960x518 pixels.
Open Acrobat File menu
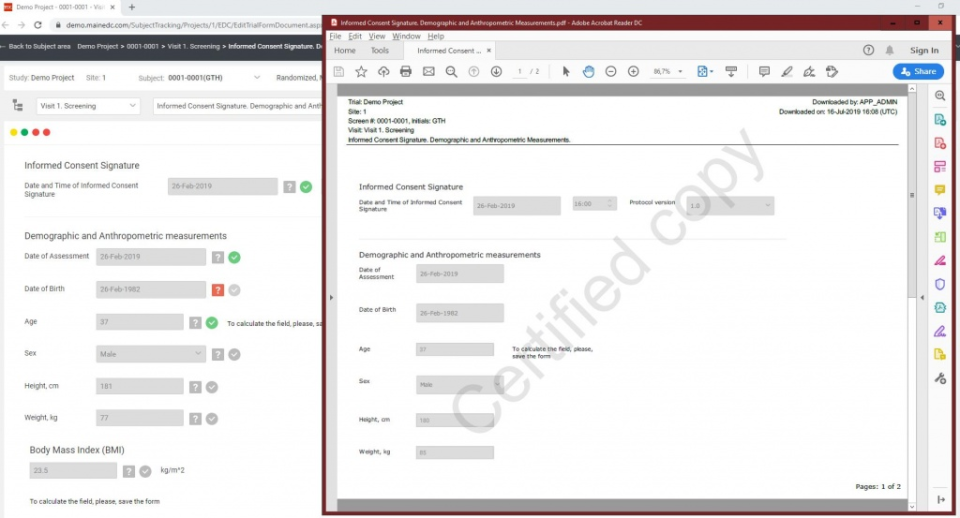336,36
